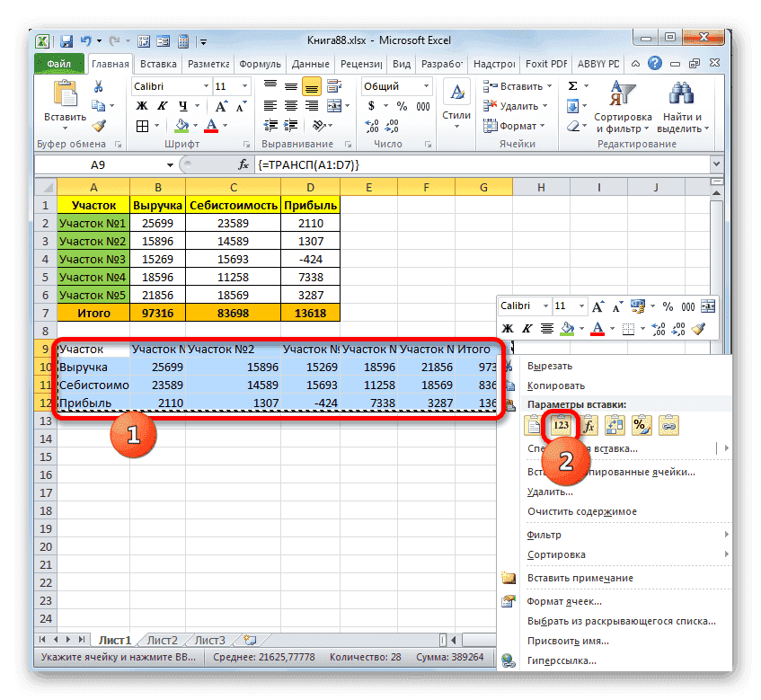Open the font size dropdown in mini toolbar
This screenshot has width=761, height=700.
(x=581, y=307)
